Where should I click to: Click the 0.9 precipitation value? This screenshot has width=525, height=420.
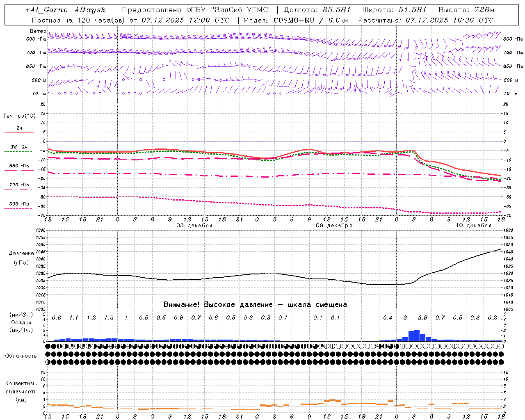point(178,318)
